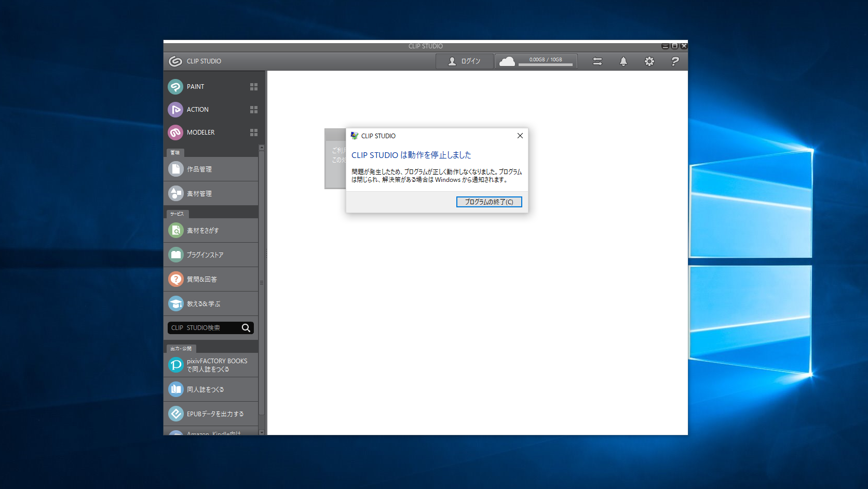Click the cloud storage icon
Image resolution: width=868 pixels, height=489 pixels.
pos(507,62)
